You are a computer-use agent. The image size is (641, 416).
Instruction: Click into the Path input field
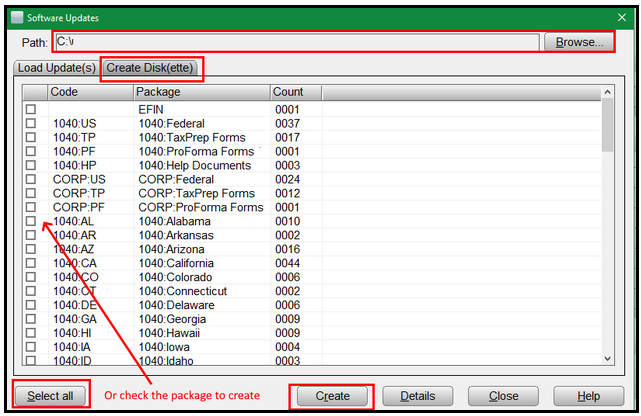(295, 42)
